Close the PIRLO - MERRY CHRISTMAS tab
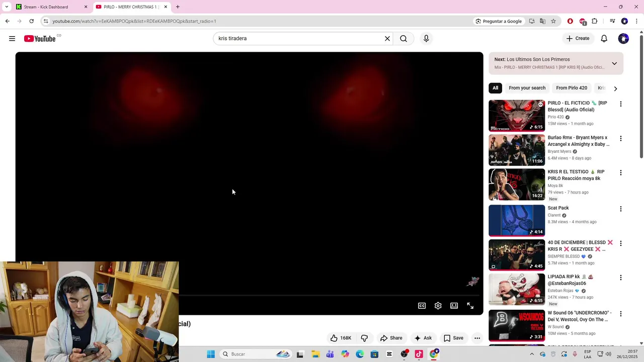Image resolution: width=644 pixels, height=362 pixels. (x=166, y=7)
